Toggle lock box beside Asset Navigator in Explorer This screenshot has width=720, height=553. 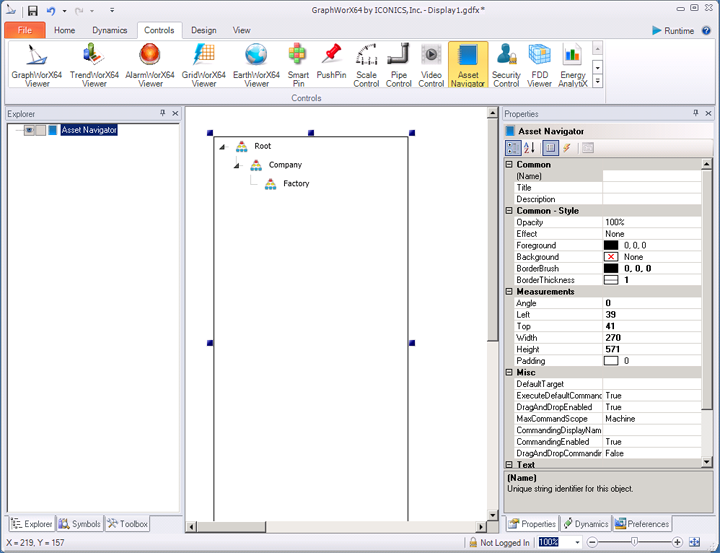tap(41, 130)
